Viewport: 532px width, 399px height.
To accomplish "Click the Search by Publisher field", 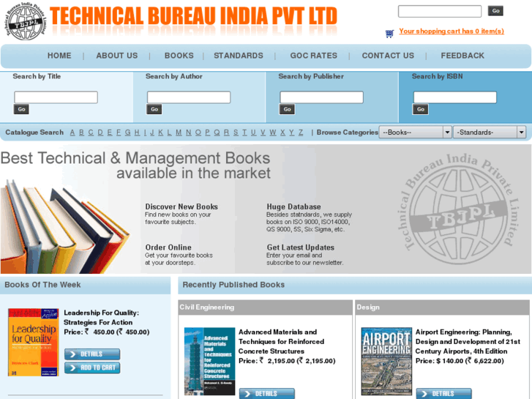I will (322, 97).
